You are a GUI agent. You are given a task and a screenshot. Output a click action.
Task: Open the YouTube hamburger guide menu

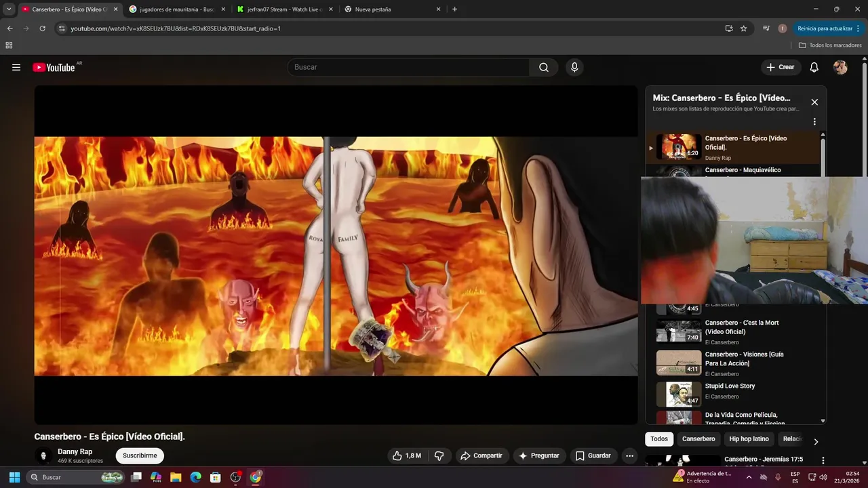(16, 67)
